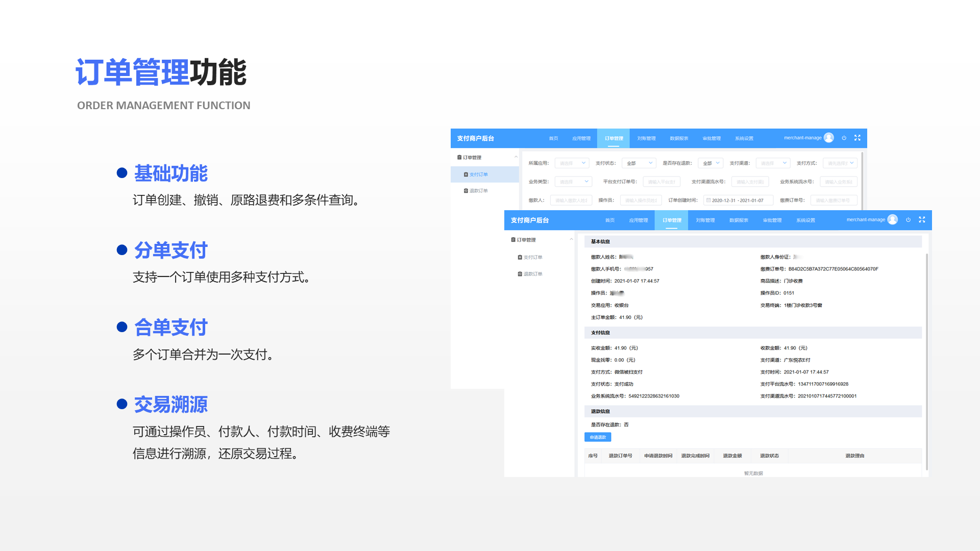The height and width of the screenshot is (551, 980).
Task: Click the power/logout icon in the top bar
Action: (844, 137)
